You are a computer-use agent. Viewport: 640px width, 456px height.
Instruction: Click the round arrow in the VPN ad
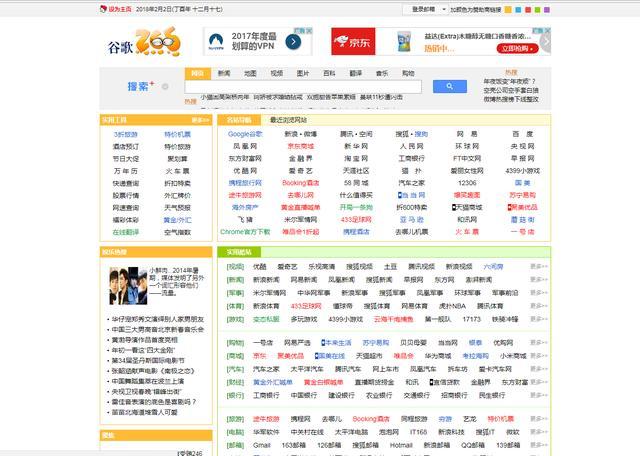(293, 42)
